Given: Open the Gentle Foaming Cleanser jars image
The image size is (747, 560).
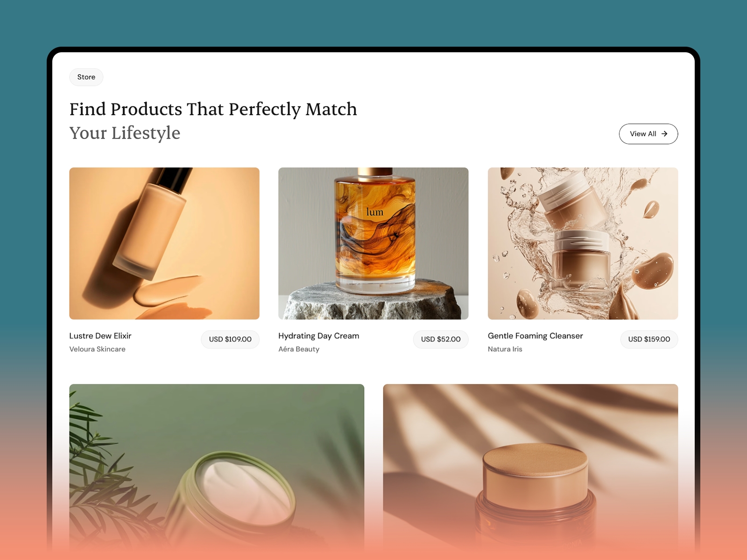Looking at the screenshot, I should coord(583,244).
